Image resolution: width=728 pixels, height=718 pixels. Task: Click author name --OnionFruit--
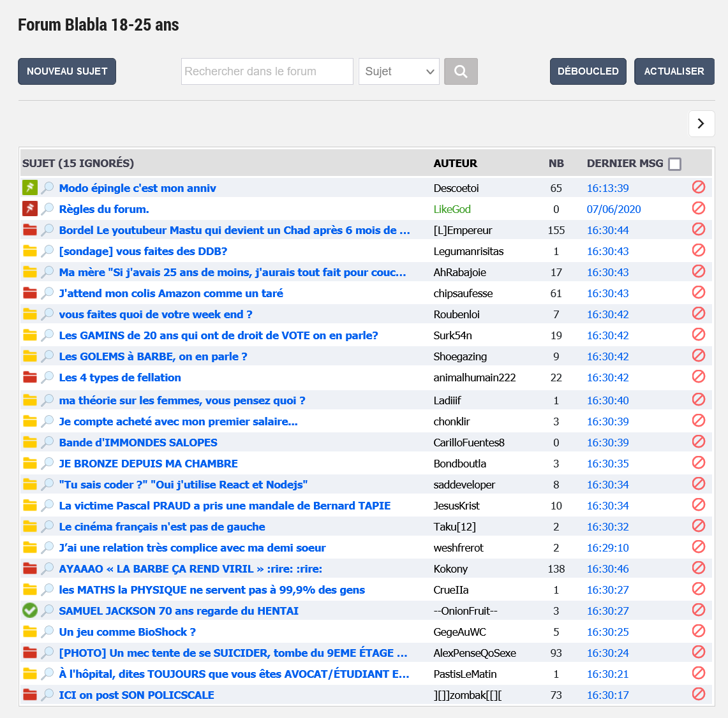[465, 611]
